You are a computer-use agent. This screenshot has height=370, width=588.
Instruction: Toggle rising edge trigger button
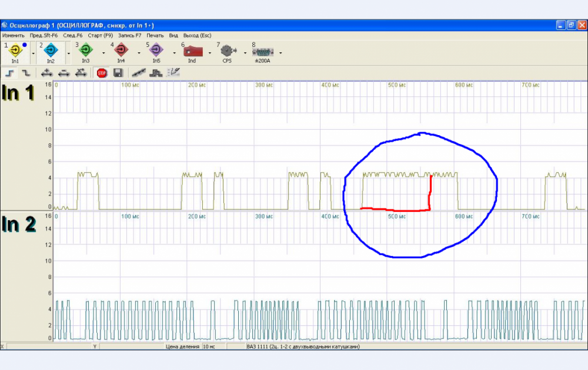tap(10, 73)
